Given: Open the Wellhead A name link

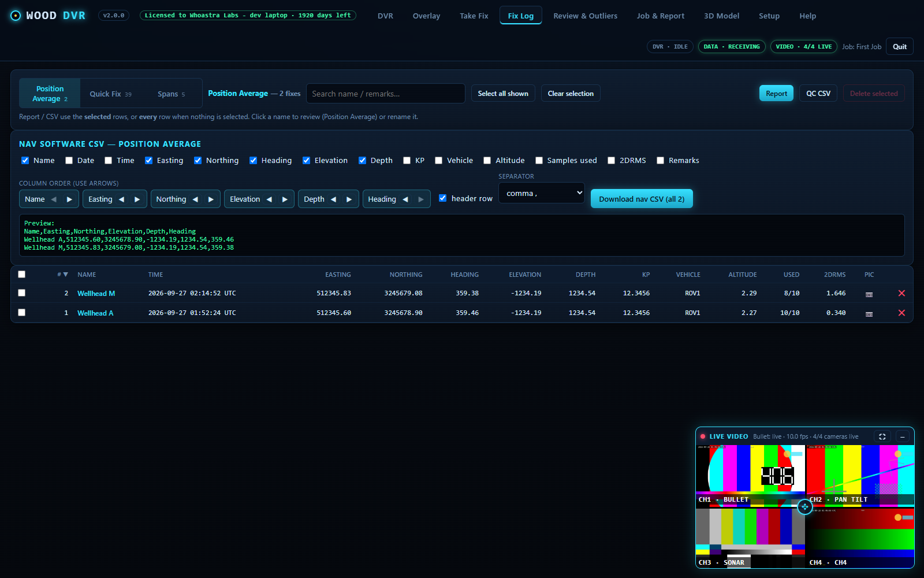Looking at the screenshot, I should point(95,313).
